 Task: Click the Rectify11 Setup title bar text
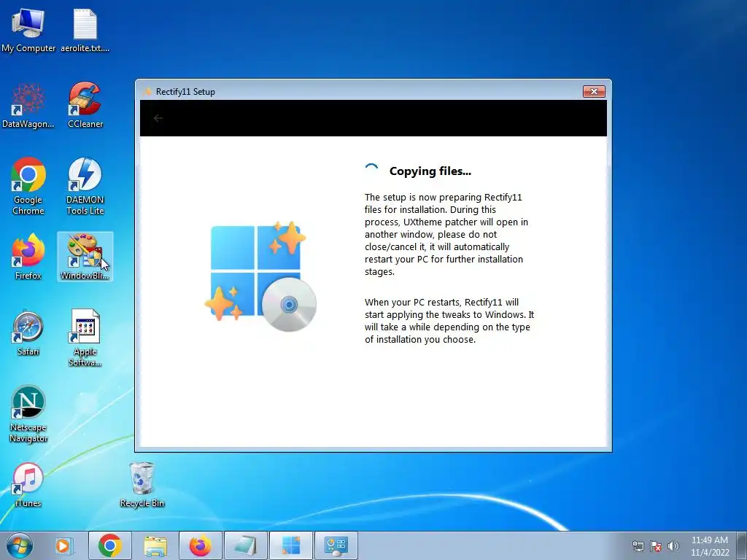click(185, 92)
